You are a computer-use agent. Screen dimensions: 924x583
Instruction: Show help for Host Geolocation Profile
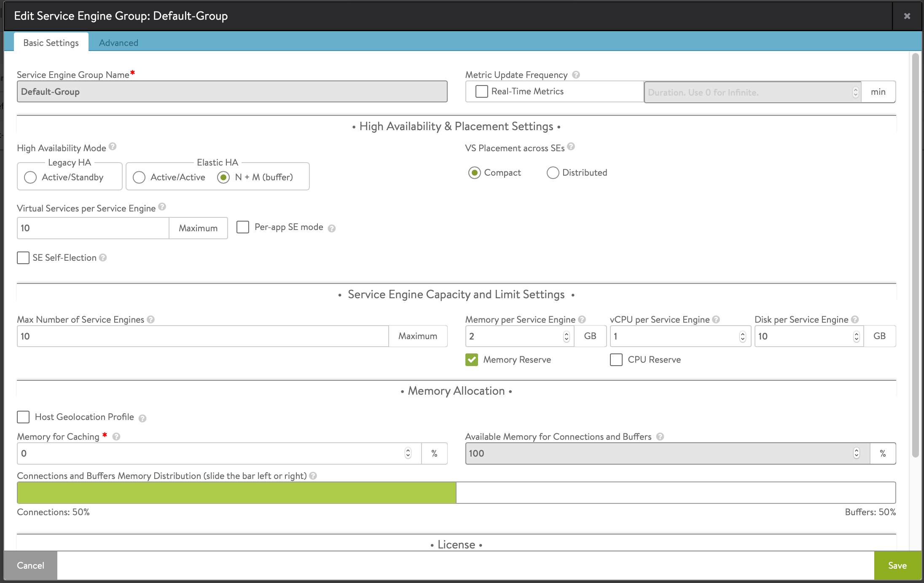(142, 418)
